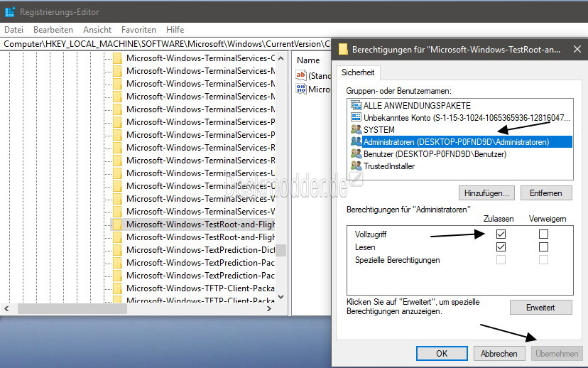Switch to the Sicherheit tab

[358, 72]
